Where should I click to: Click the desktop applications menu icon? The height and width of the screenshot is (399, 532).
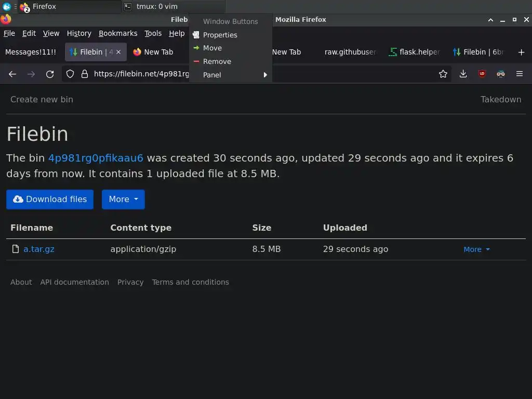tap(6, 6)
